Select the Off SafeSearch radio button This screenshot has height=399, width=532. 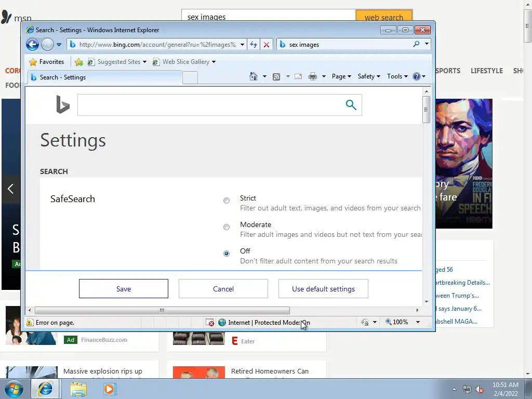point(227,254)
